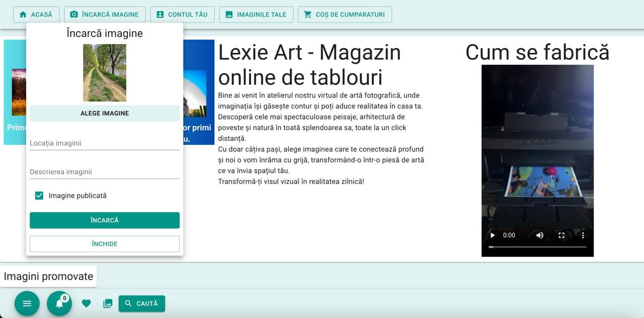Uncheck the Imagine publicată checkbox

39,196
